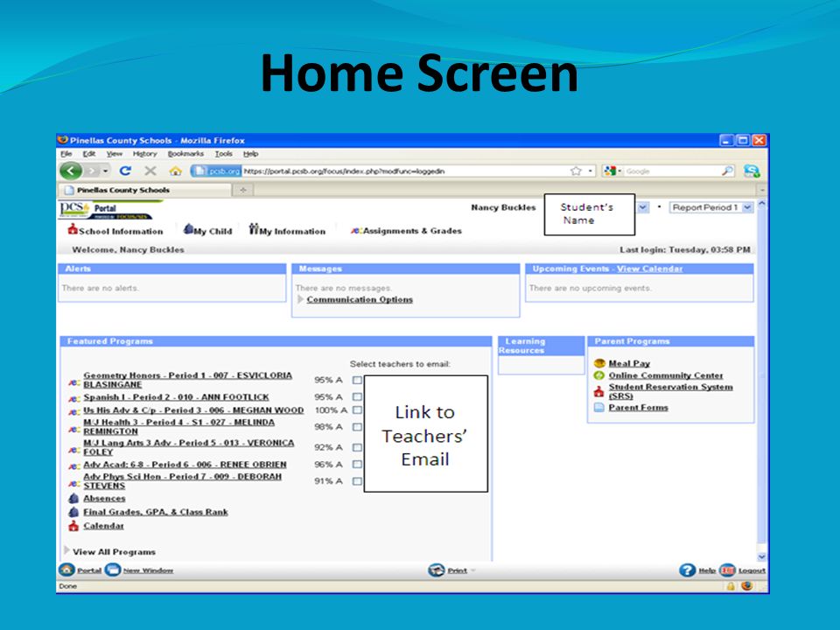Click the Portal icon in footer
840x630 pixels.
(x=66, y=570)
